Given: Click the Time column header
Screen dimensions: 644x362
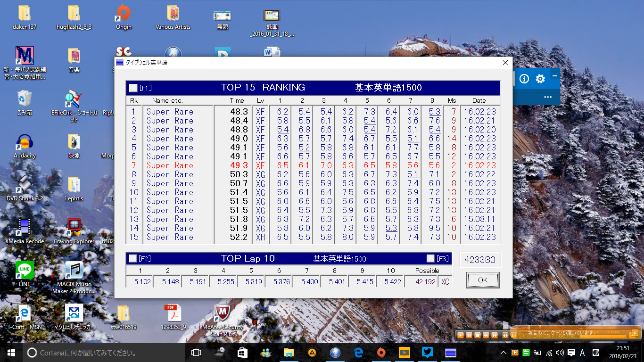Looking at the screenshot, I should click(x=237, y=100).
